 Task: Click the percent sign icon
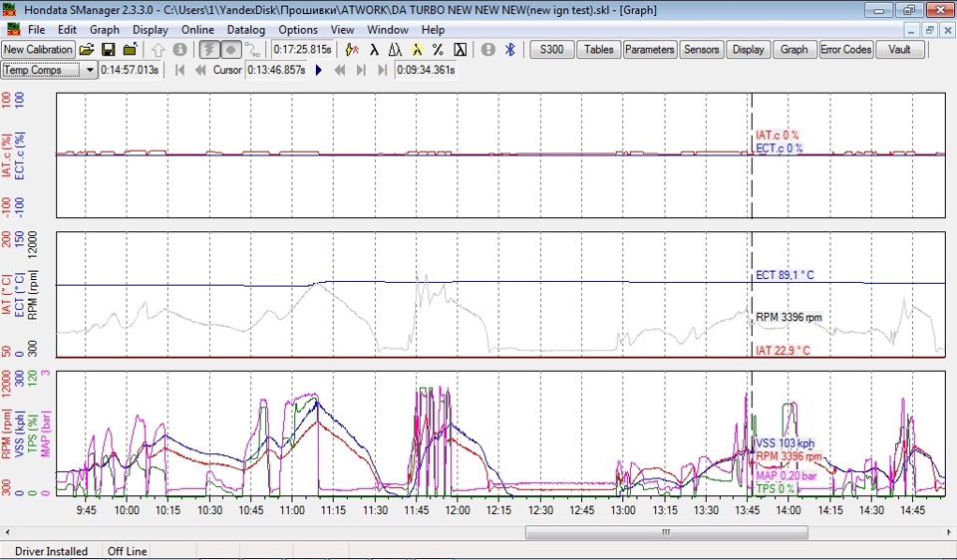[438, 50]
